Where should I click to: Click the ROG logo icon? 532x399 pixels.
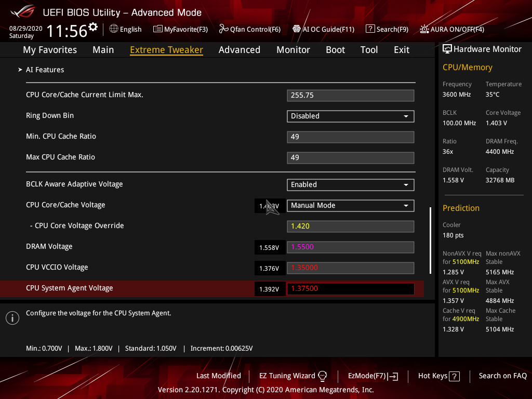pos(22,12)
